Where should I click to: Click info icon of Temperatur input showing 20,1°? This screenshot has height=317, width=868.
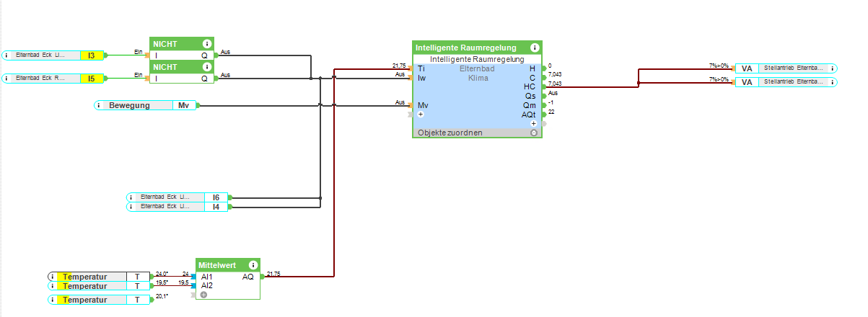click(53, 300)
